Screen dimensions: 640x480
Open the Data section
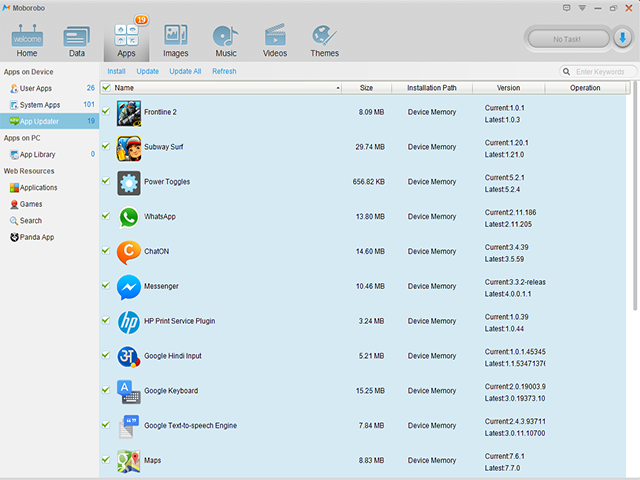[77, 41]
